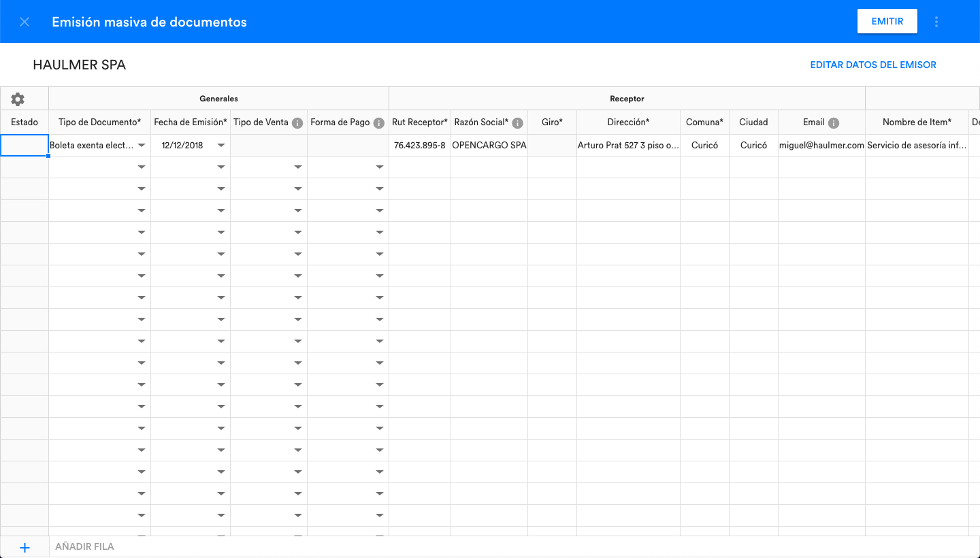Select the miguel@haulmer.com email cell
980x558 pixels.
coord(821,146)
